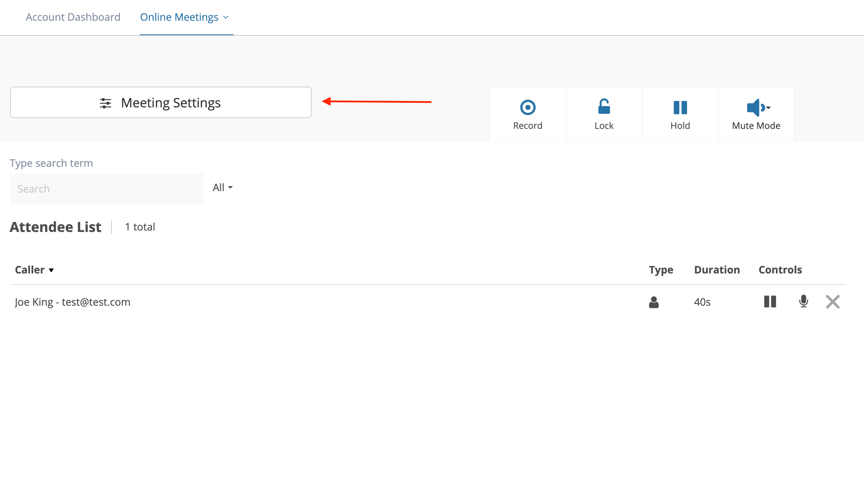Remove Joe King from the meeting
Screen dimensions: 864x504
[833, 302]
